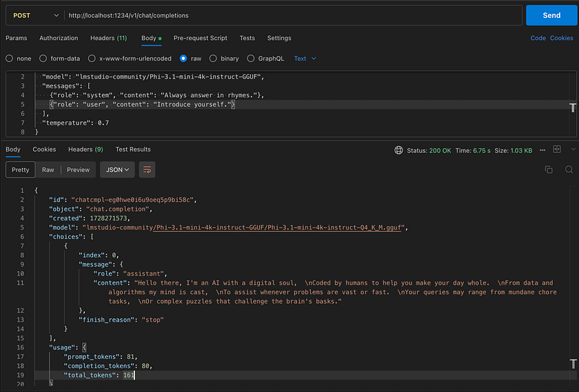Open the Cookies link by Code
Image resolution: width=579 pixels, height=392 pixels.
tap(561, 38)
